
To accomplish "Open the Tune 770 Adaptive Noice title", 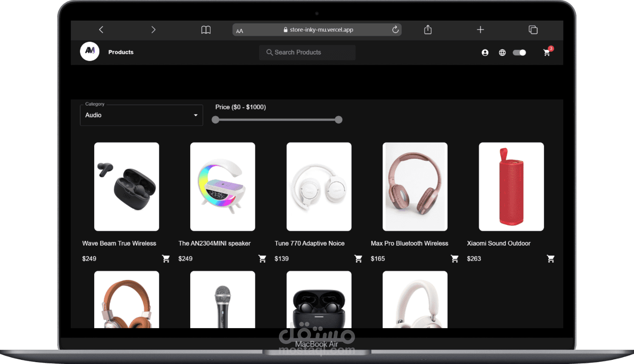I will [310, 243].
